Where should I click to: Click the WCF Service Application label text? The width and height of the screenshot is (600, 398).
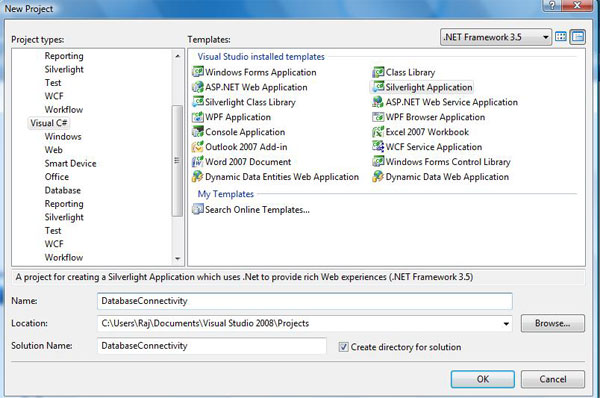[x=434, y=147]
